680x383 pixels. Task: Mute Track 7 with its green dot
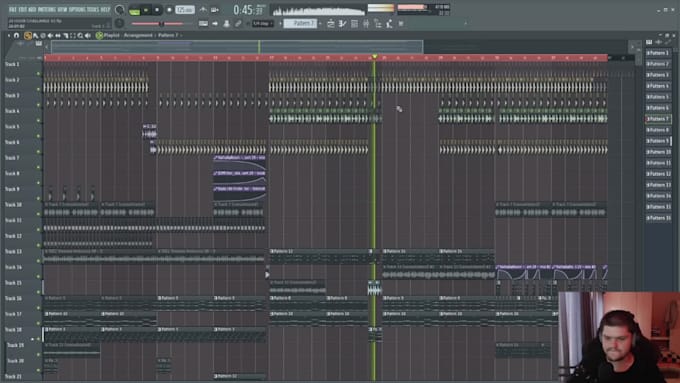[x=39, y=167]
